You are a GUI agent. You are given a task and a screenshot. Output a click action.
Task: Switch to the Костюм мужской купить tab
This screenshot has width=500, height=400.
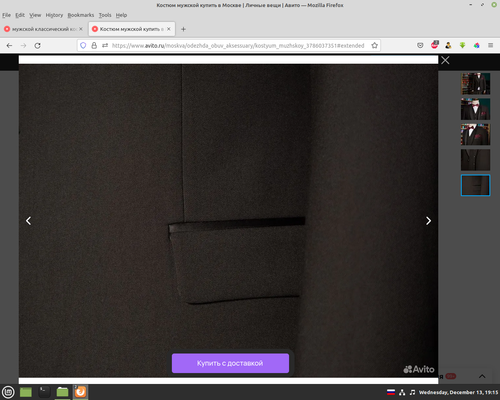click(131, 29)
